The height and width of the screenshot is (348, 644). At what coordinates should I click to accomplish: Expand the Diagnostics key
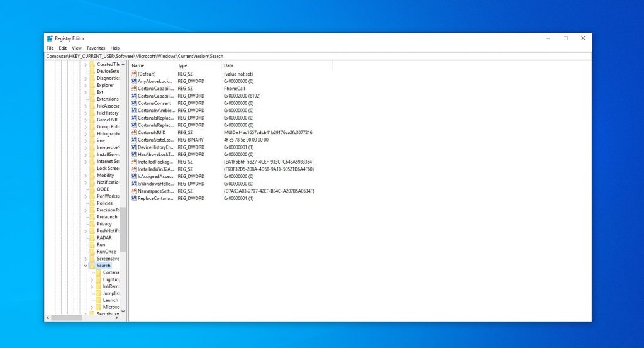(x=86, y=78)
